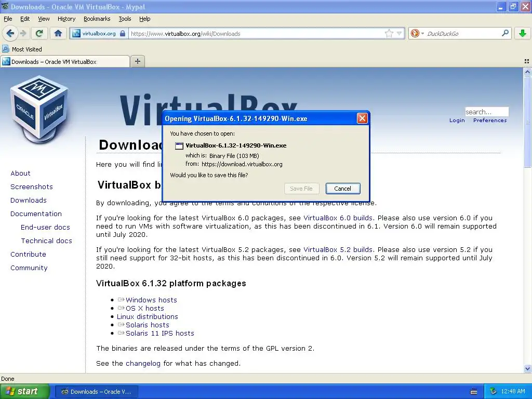Close the Opening VirtualBox dialog with X

click(x=362, y=118)
